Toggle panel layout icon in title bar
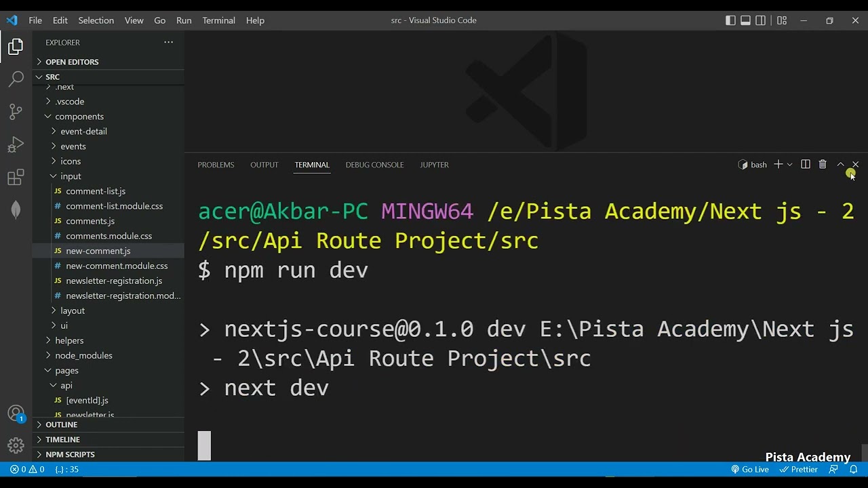868x488 pixels. (745, 20)
